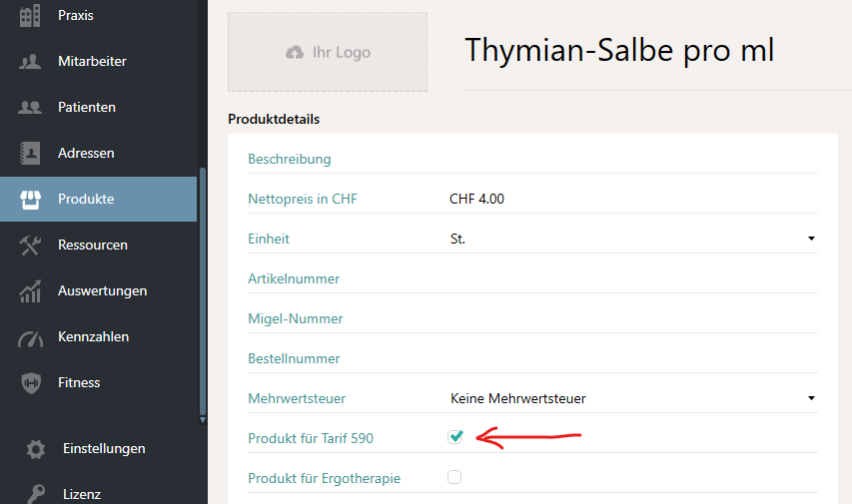Edit the Nettopreis in CHF field
Screen dimensions: 852x504
(633, 199)
